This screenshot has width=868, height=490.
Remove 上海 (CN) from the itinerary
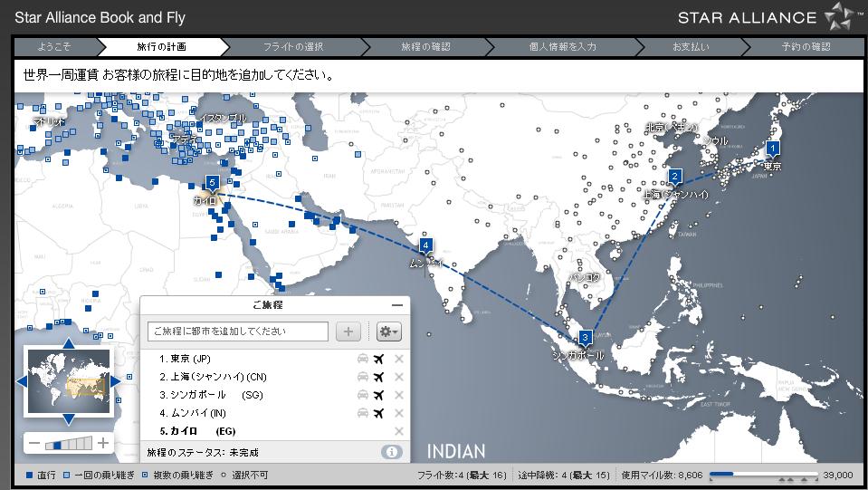click(x=398, y=377)
